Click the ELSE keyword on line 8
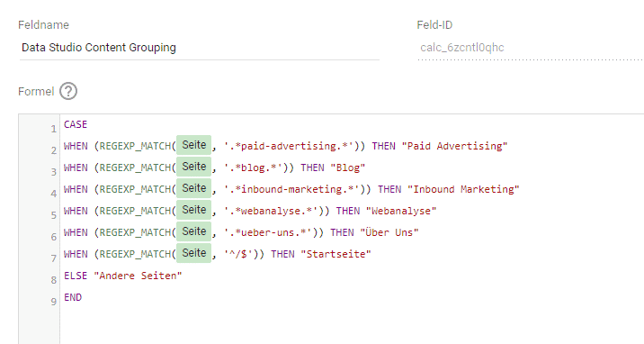 (x=76, y=276)
